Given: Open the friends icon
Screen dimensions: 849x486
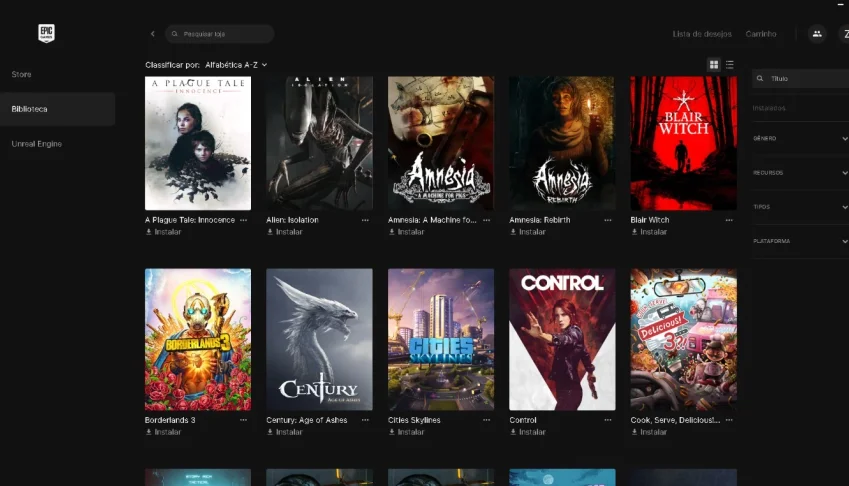Looking at the screenshot, I should tap(817, 34).
